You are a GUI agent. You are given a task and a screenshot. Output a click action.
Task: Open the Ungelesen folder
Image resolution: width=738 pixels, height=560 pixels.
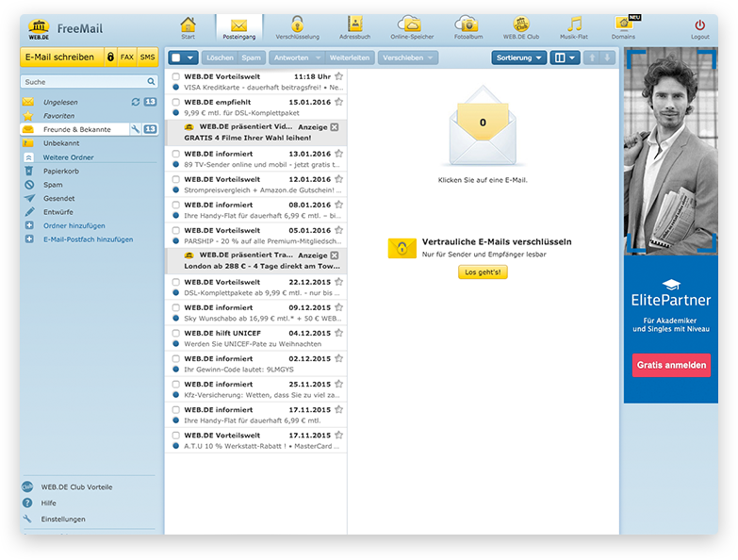click(60, 102)
